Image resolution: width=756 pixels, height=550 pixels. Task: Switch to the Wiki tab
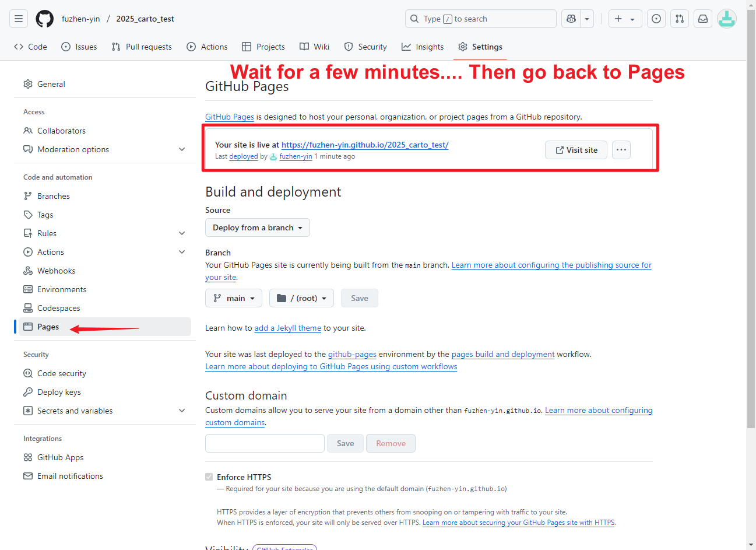pyautogui.click(x=315, y=47)
